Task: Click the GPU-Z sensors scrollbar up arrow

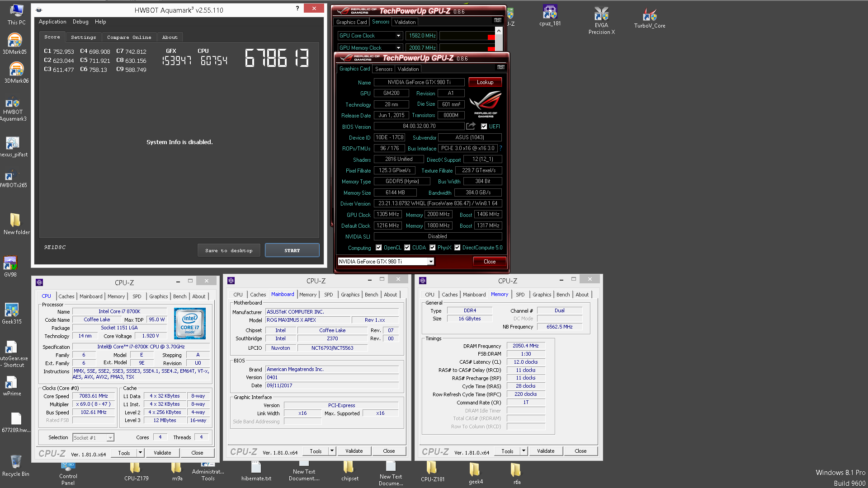Action: point(499,31)
